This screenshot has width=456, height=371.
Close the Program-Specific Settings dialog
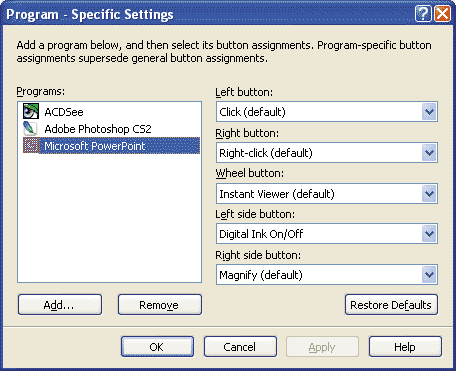tap(443, 14)
